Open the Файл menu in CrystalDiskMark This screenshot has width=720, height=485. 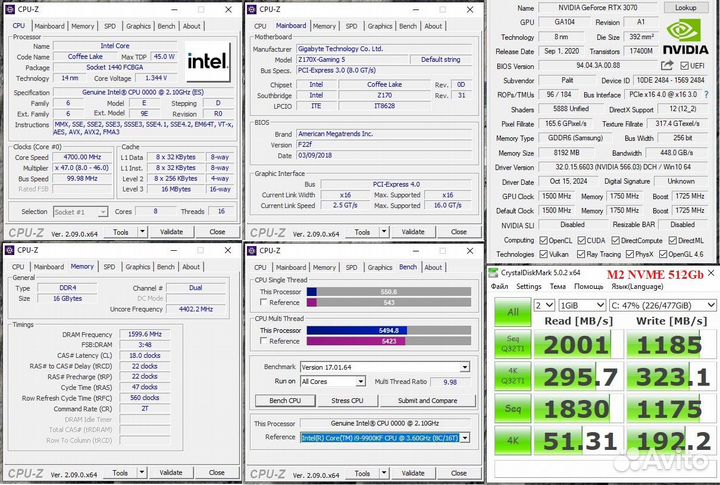(x=499, y=287)
